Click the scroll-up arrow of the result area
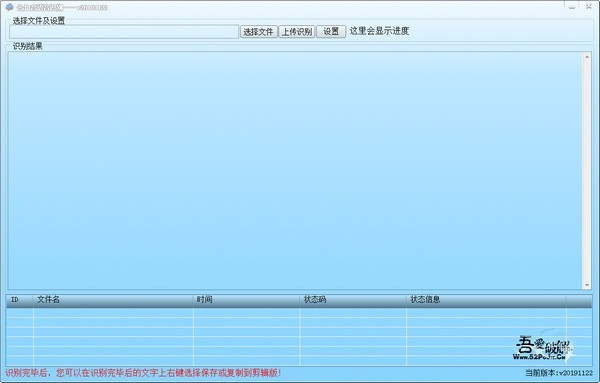The width and height of the screenshot is (600, 383). 587,57
